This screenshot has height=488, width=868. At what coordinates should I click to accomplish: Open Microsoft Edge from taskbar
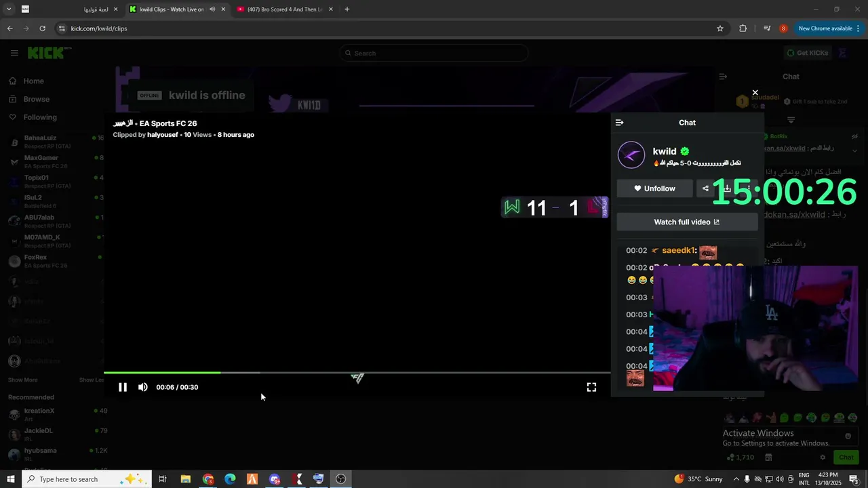pyautogui.click(x=230, y=479)
